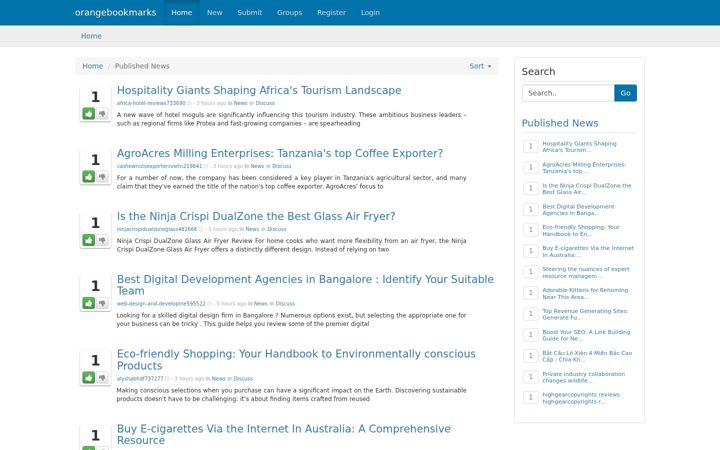Open sidebar link Is the Ninja Crispi DualZone

587,189
